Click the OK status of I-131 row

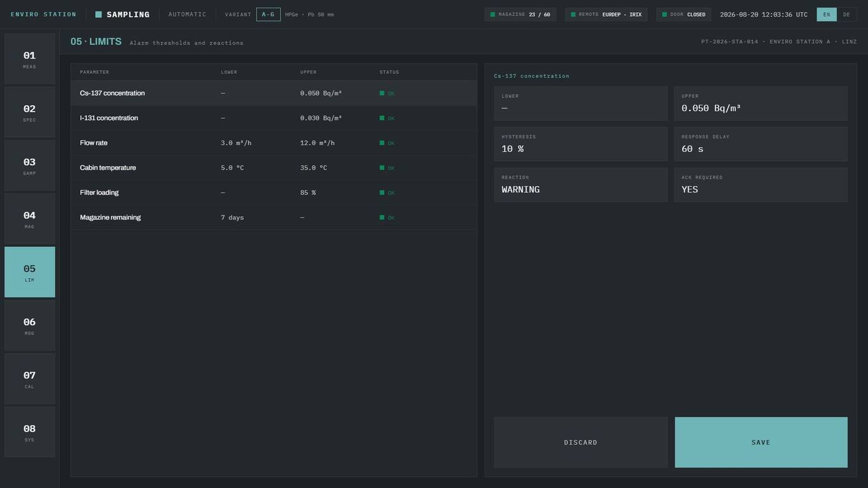coord(387,118)
